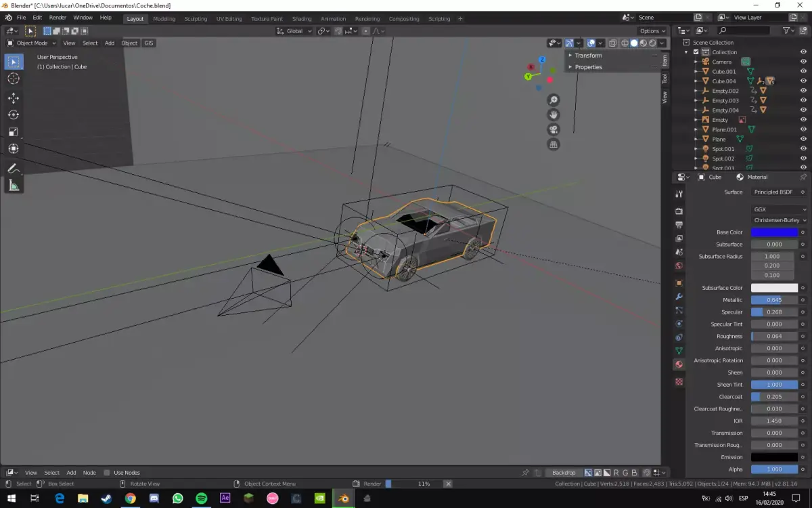Open the Add menu in viewport header
This screenshot has width=812, height=508.
[110, 43]
